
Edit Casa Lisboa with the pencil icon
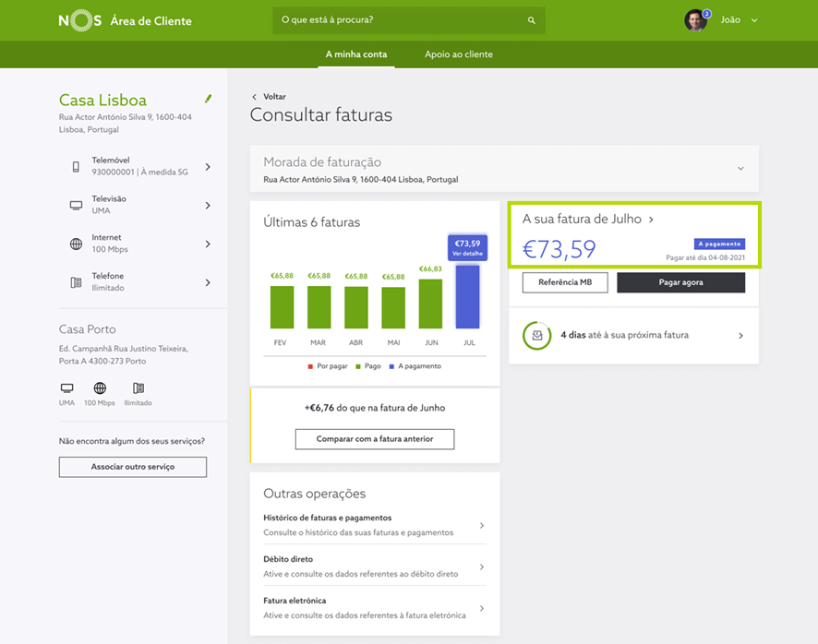(208, 99)
